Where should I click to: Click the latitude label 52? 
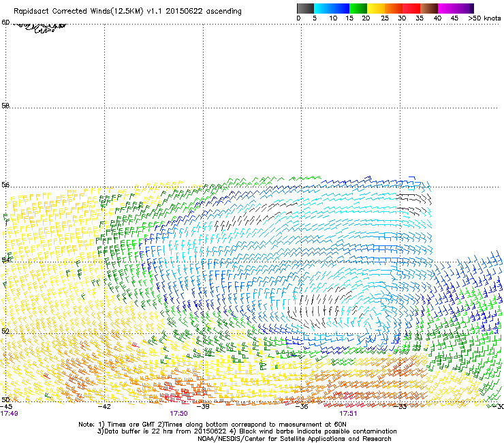click(5, 331)
